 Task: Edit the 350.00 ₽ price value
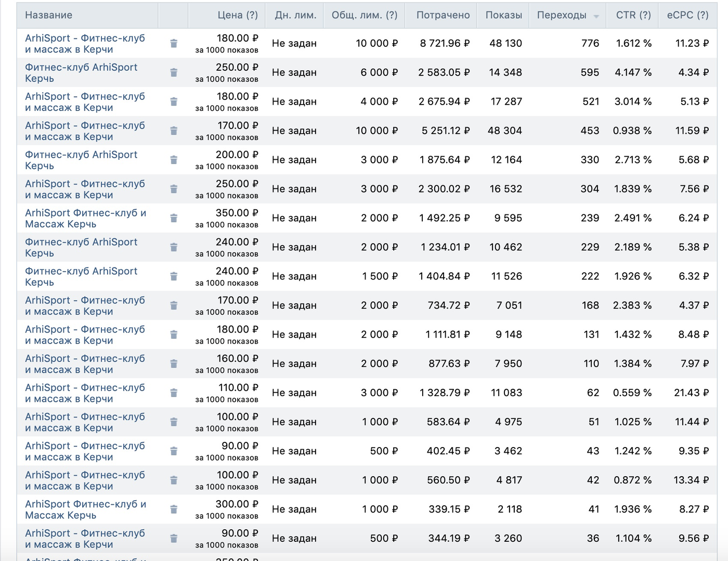237,213
